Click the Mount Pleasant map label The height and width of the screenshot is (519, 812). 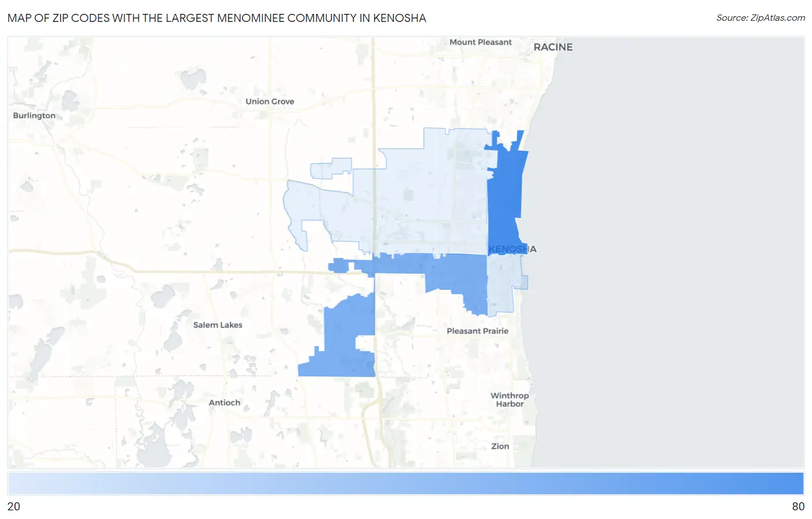click(481, 42)
